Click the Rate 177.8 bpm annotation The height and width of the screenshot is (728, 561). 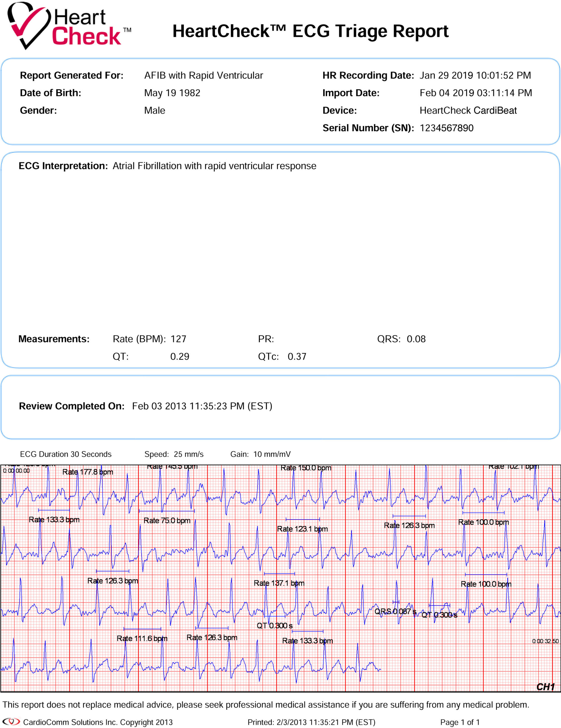(x=88, y=472)
